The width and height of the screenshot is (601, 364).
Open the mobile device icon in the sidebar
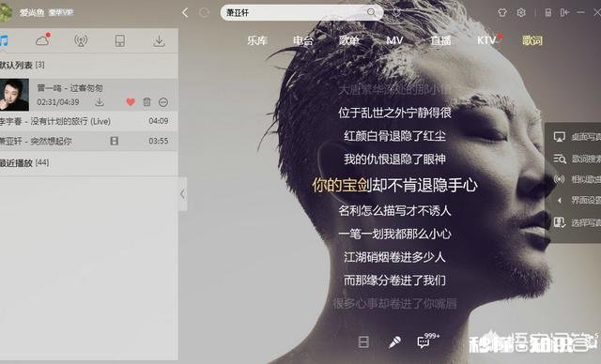120,40
